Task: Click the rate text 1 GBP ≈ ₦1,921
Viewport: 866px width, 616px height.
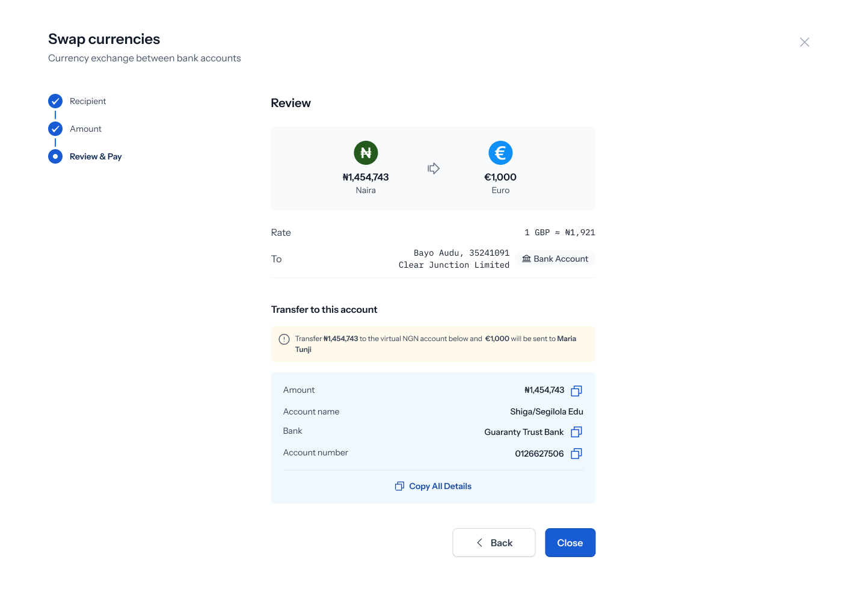Action: 560,232
